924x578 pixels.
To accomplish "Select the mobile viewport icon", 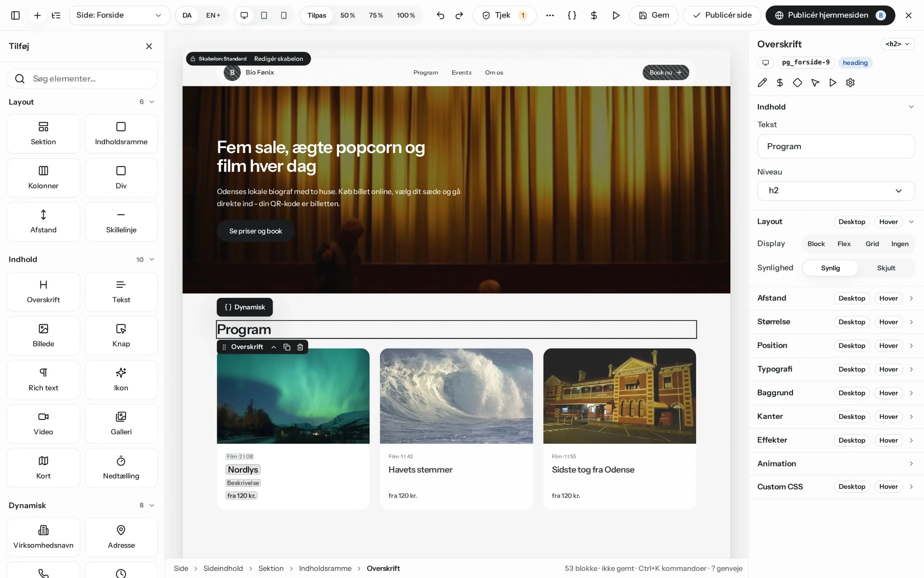I will (x=284, y=15).
